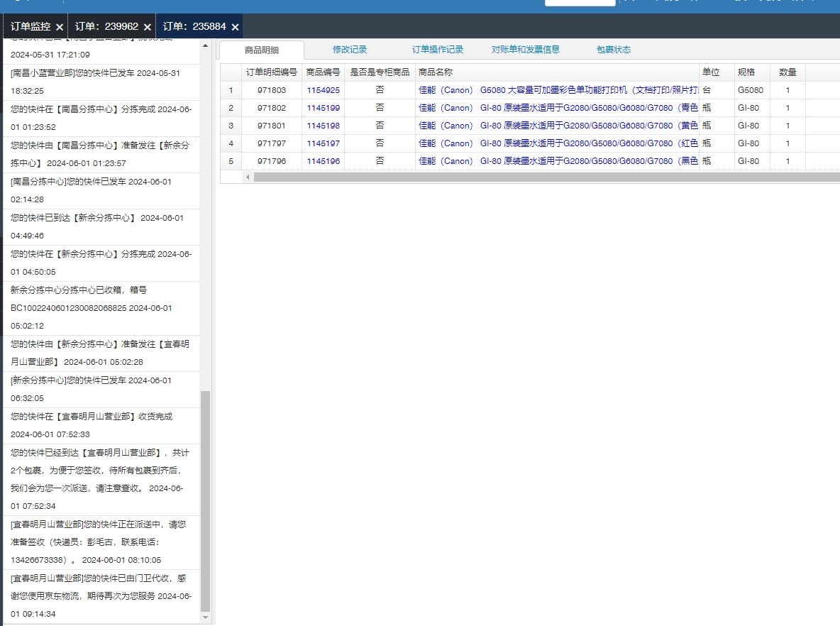Open the GI-80 黑色 ink product name link

(558, 161)
